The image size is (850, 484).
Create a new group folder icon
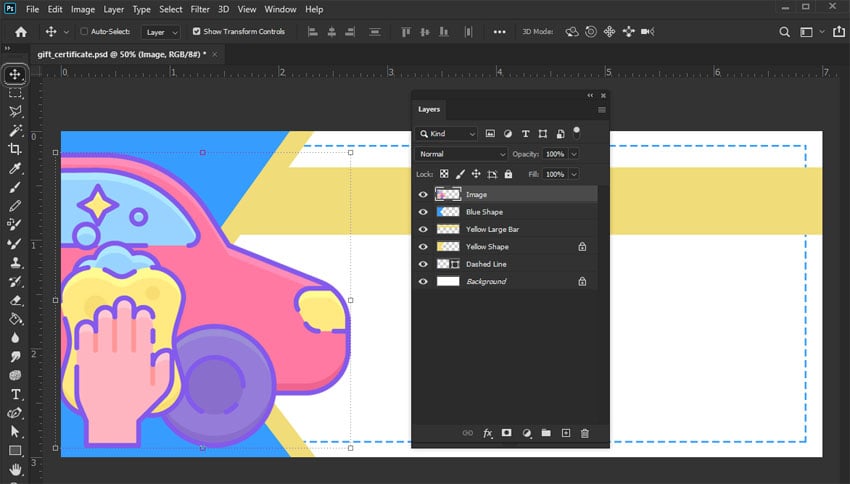546,433
